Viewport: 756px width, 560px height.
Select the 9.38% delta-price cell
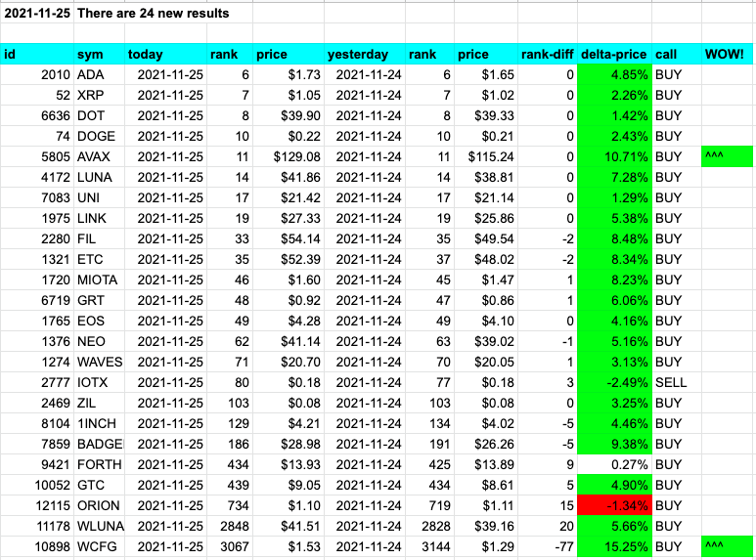pyautogui.click(x=615, y=444)
